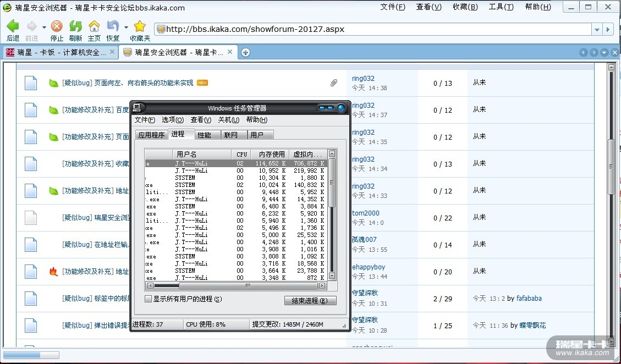
Task: Open the 工具(T) menu in the browser
Action: pyautogui.click(x=501, y=7)
